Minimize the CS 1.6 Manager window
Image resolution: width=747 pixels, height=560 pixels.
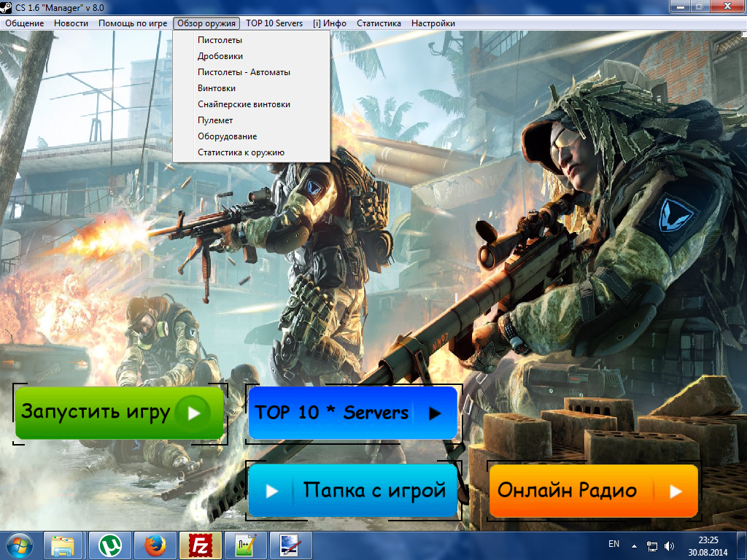681,7
